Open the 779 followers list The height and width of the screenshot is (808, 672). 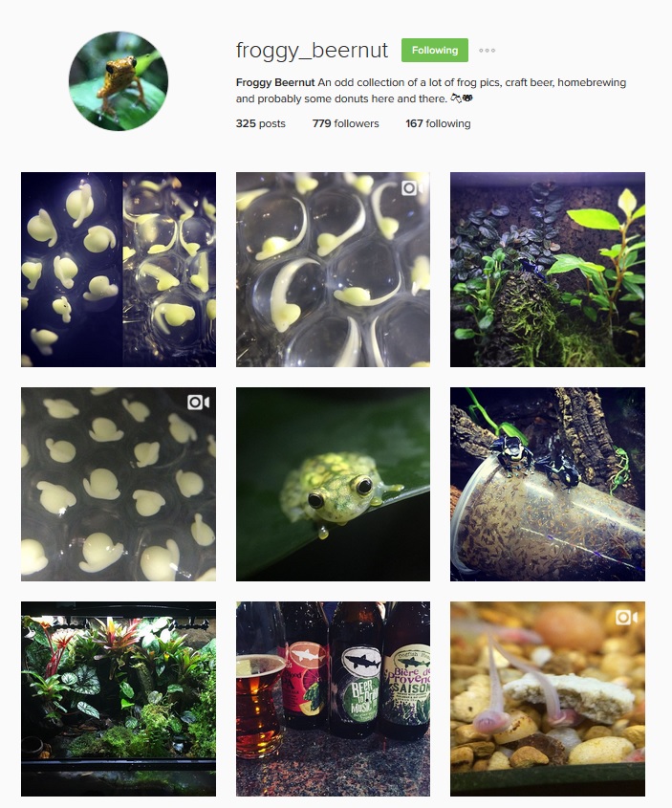click(x=345, y=123)
